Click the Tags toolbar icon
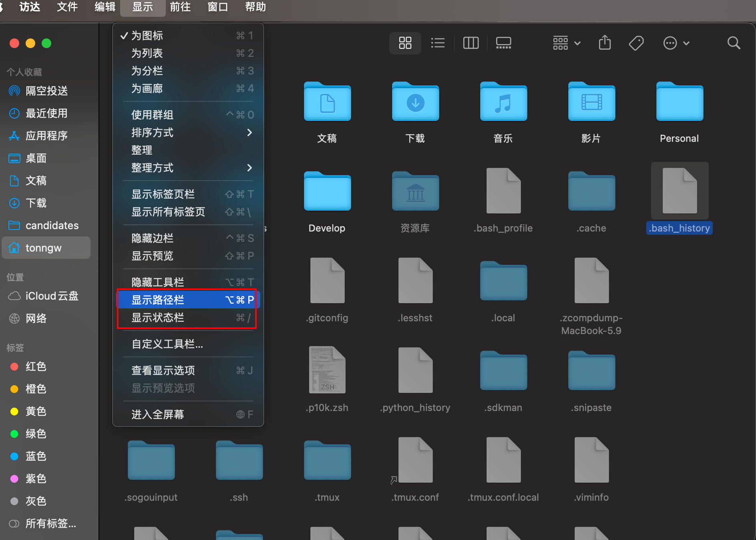Image resolution: width=756 pixels, height=540 pixels. coord(636,43)
